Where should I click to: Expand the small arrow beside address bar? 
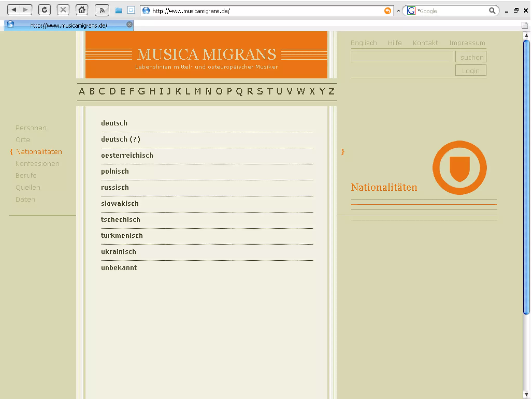pos(398,11)
